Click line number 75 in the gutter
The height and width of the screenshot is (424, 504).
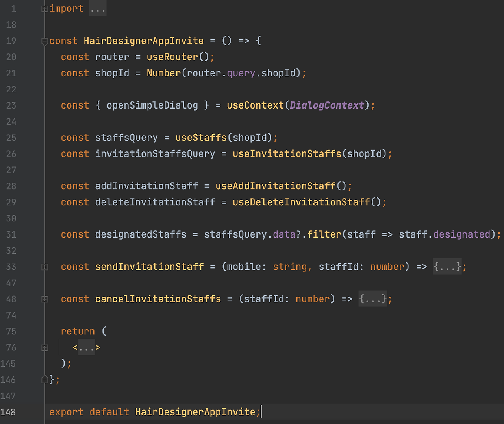point(11,331)
